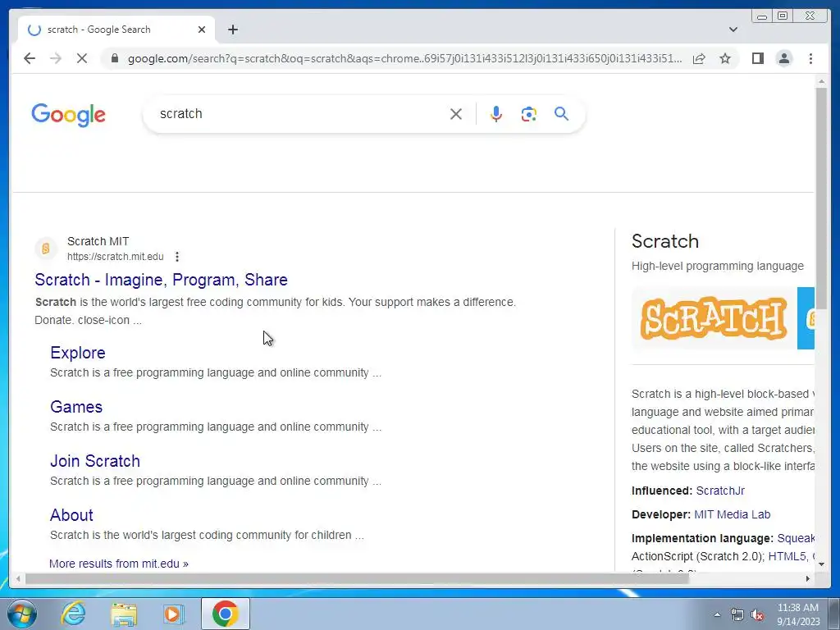Click the Scratch knowledge panel title

click(x=664, y=241)
